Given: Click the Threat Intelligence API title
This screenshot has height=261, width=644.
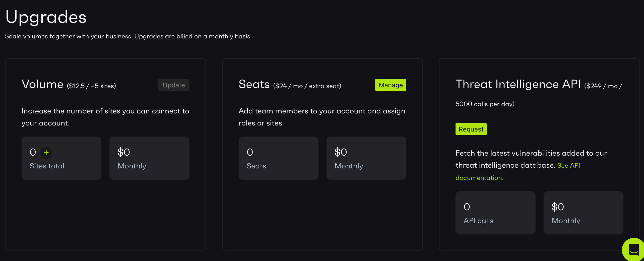Looking at the screenshot, I should (518, 84).
